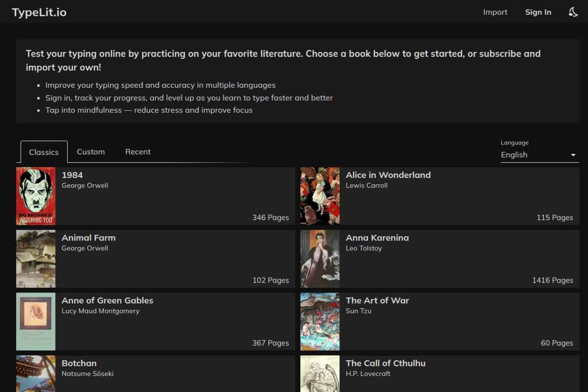This screenshot has height=392, width=588.
Task: Select the Anne of Green Gables title
Action: click(107, 301)
